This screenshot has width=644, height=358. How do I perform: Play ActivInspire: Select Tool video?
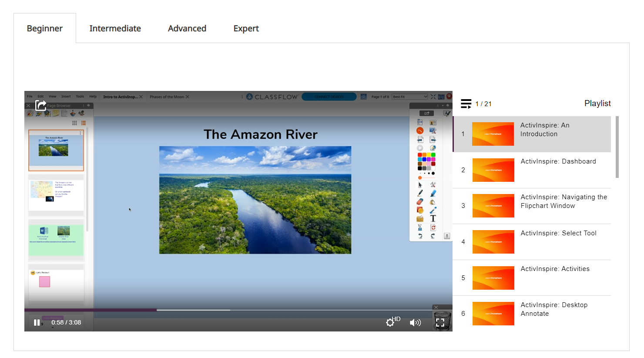tap(558, 233)
